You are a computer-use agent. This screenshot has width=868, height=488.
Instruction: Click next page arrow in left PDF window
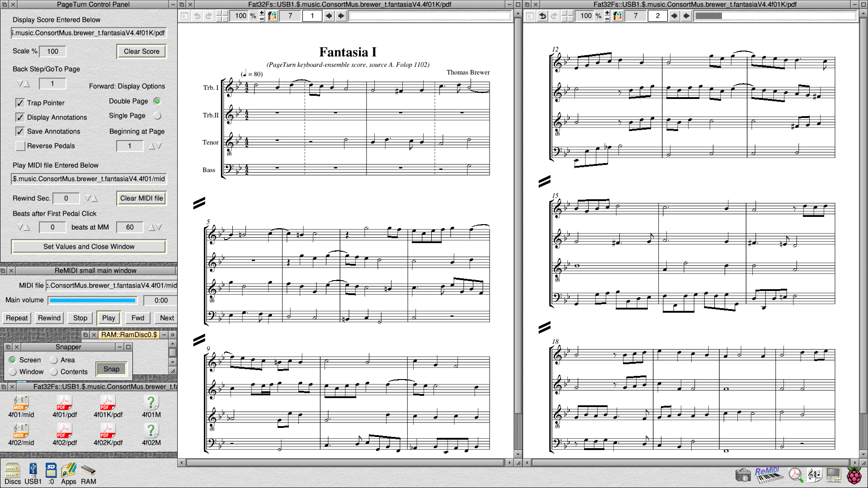click(341, 16)
